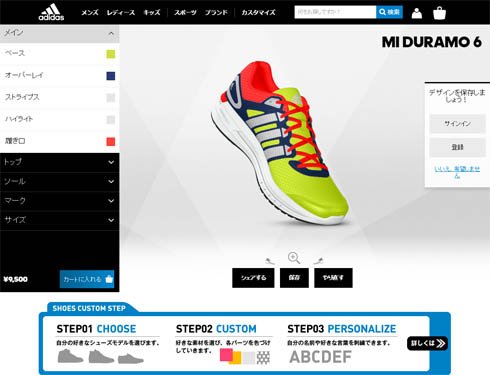Expand the マーク section

point(60,201)
